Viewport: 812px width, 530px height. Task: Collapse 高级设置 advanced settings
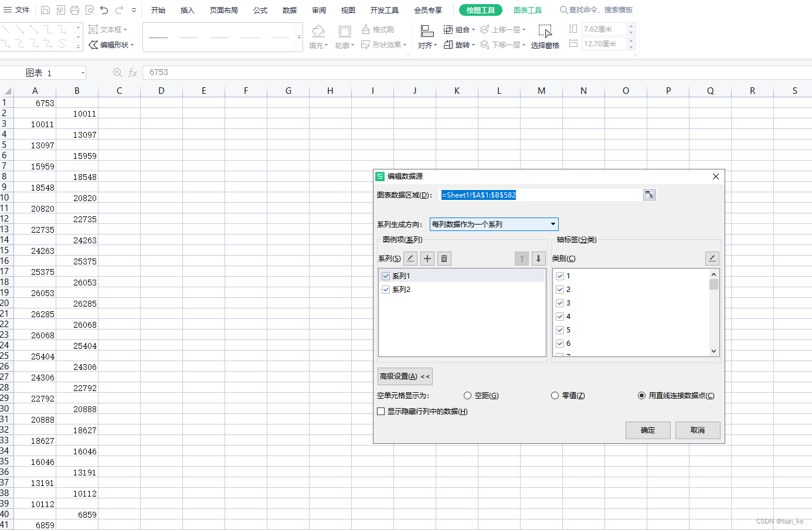coord(405,376)
